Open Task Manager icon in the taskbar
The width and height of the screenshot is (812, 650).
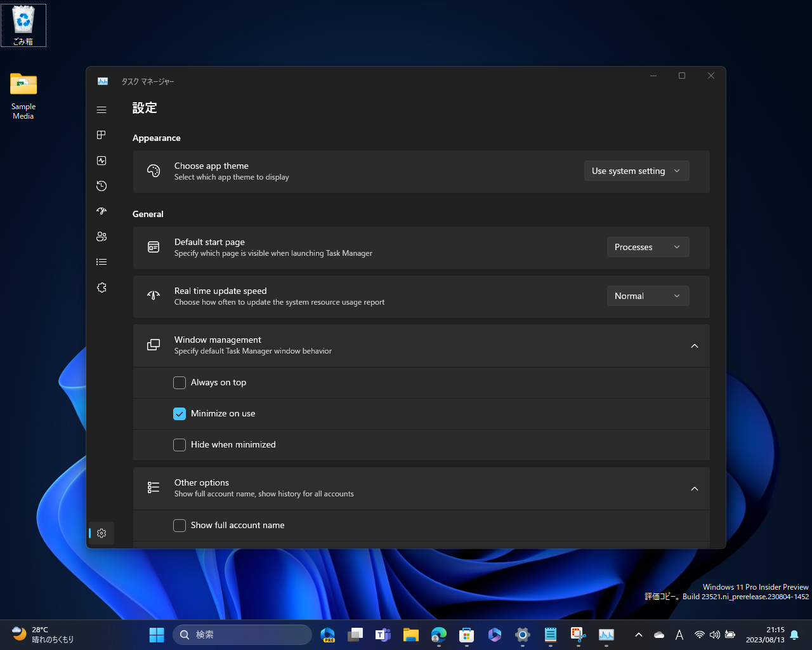[x=606, y=634]
